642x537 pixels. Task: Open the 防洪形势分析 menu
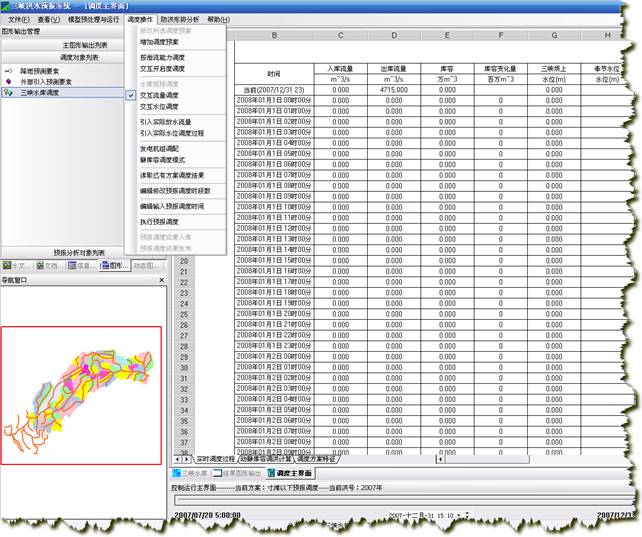[x=179, y=19]
